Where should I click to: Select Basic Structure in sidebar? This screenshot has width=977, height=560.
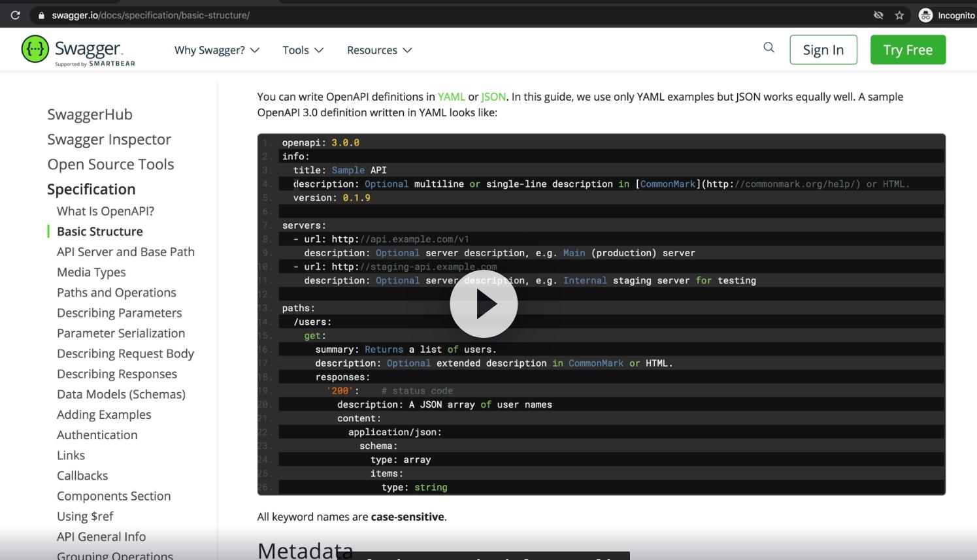(x=99, y=231)
